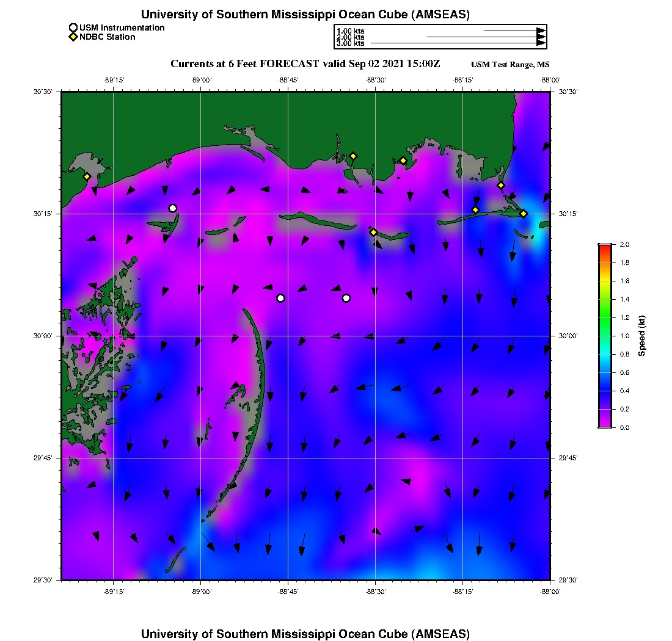
Task: Select the 1.00 kts label in the arrow scale
Action: pos(350,31)
